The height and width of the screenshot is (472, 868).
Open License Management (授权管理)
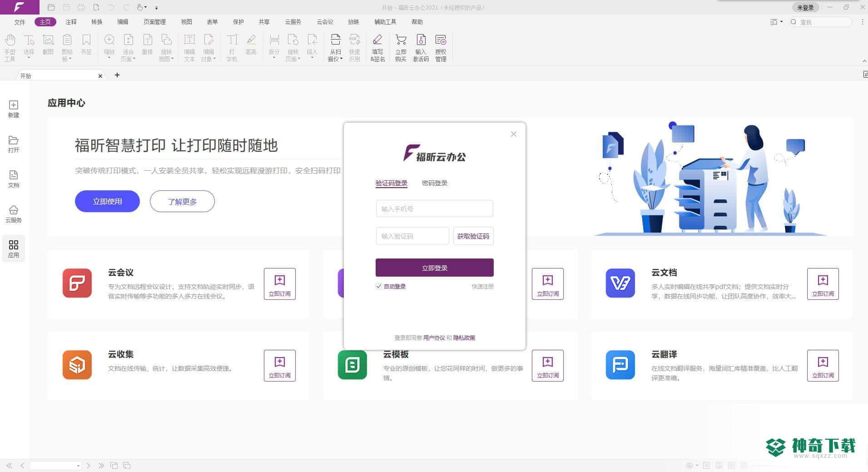click(x=441, y=47)
